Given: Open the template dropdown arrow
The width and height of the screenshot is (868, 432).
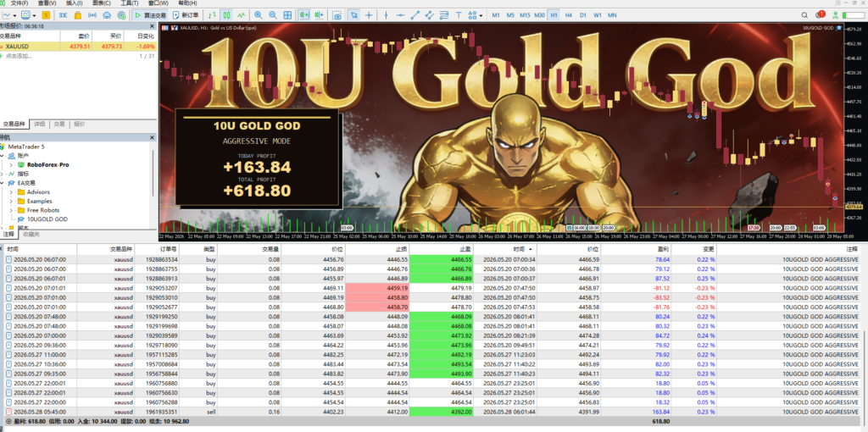Looking at the screenshot, I should 34,15.
